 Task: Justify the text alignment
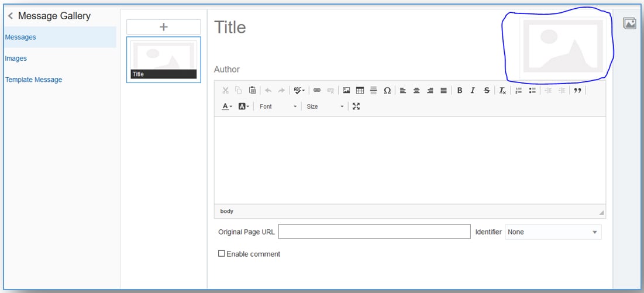coord(443,90)
